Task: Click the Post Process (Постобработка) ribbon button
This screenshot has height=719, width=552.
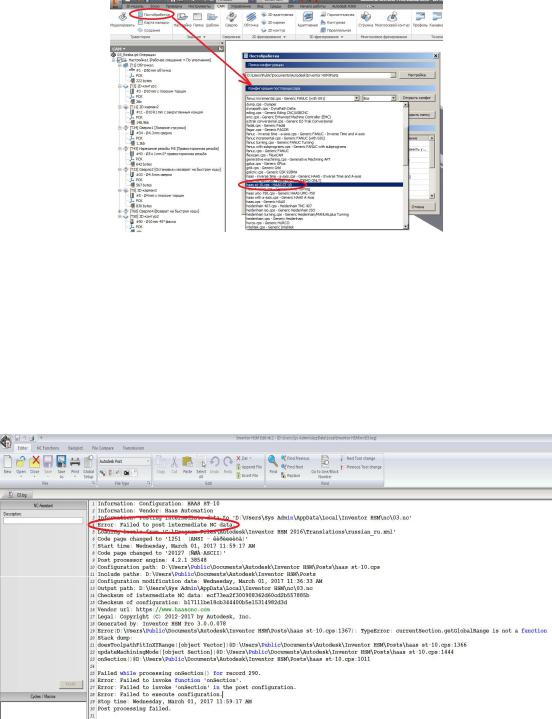Action: tap(154, 15)
